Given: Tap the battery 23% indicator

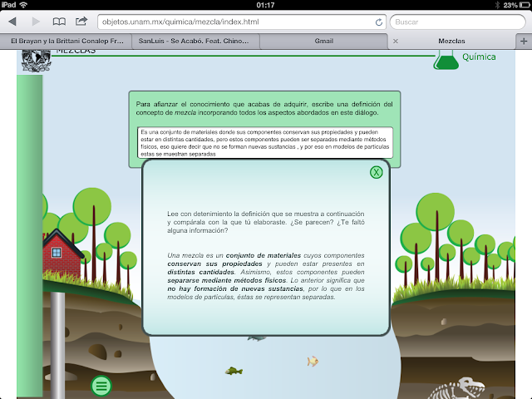Looking at the screenshot, I should (516, 5).
